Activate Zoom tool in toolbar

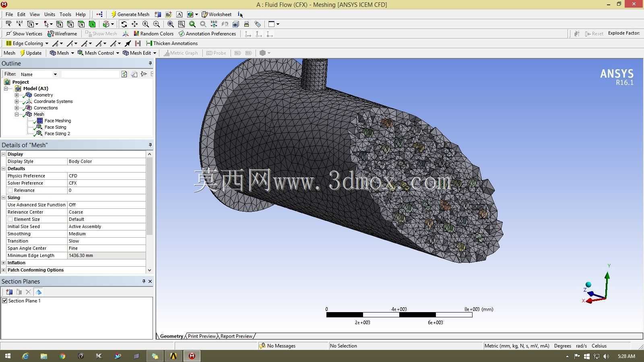click(146, 24)
